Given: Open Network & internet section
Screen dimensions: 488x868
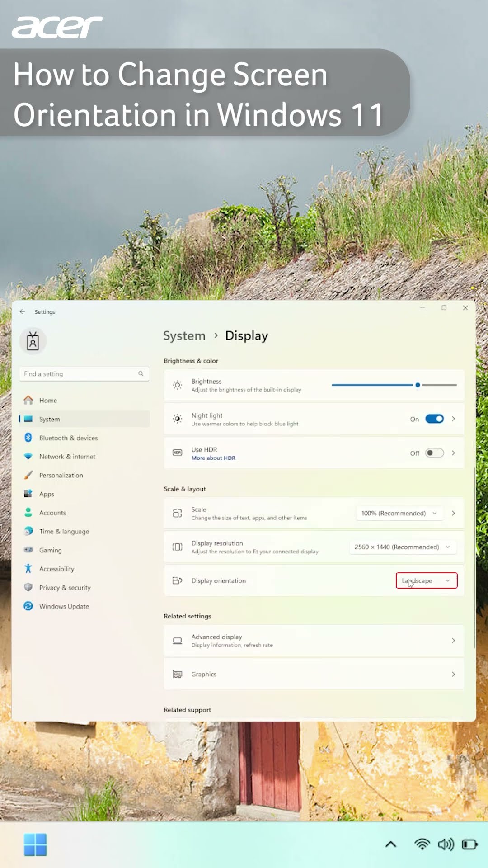Looking at the screenshot, I should click(x=84, y=457).
